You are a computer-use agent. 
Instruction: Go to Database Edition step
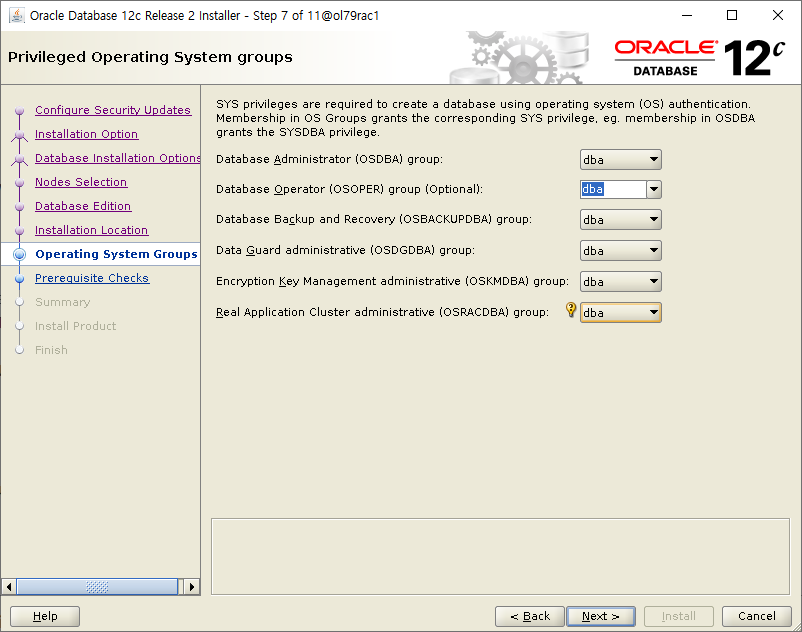(x=83, y=206)
